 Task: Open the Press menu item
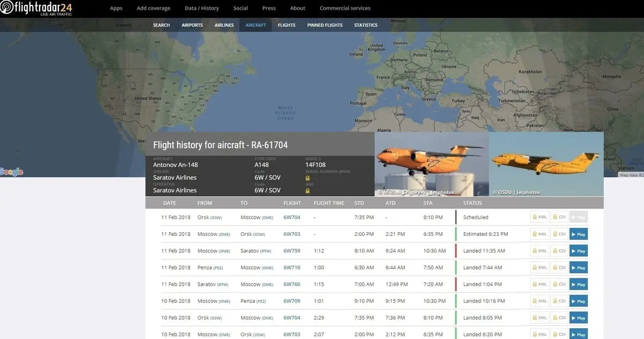tap(269, 8)
